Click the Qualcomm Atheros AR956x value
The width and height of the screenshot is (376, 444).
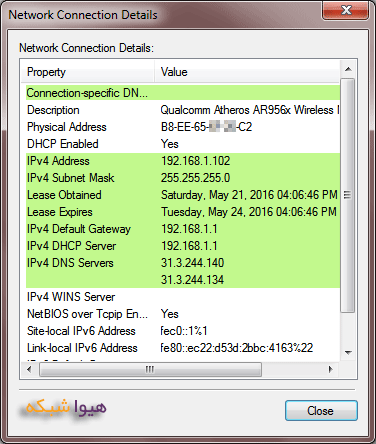[250, 110]
